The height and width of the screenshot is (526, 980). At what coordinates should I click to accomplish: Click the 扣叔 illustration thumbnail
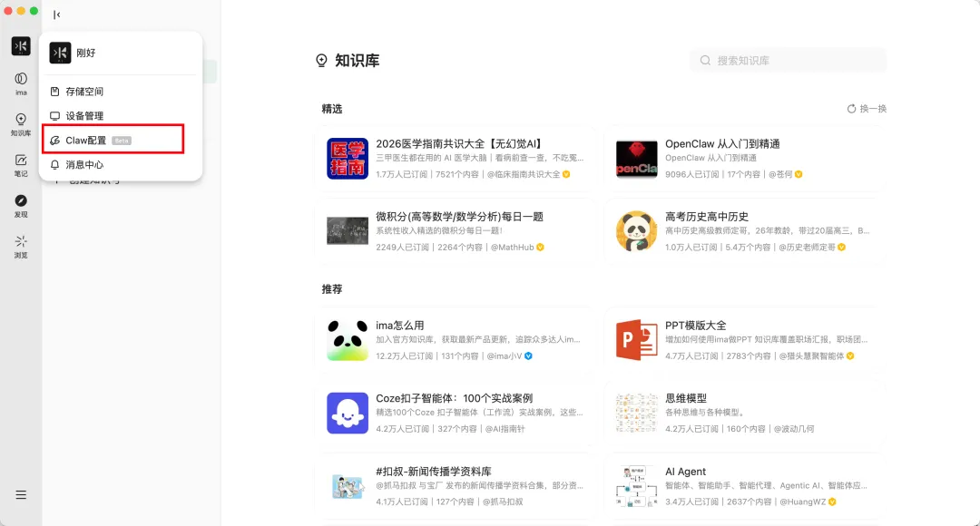click(347, 487)
